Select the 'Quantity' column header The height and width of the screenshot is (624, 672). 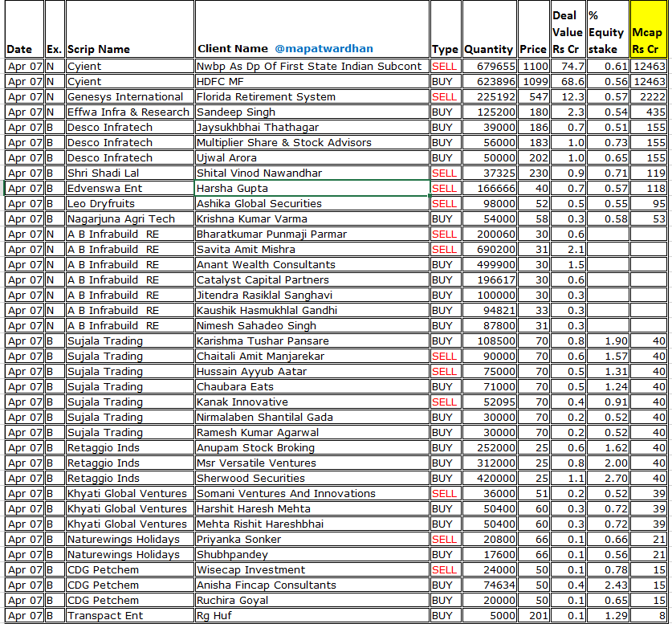pos(490,29)
